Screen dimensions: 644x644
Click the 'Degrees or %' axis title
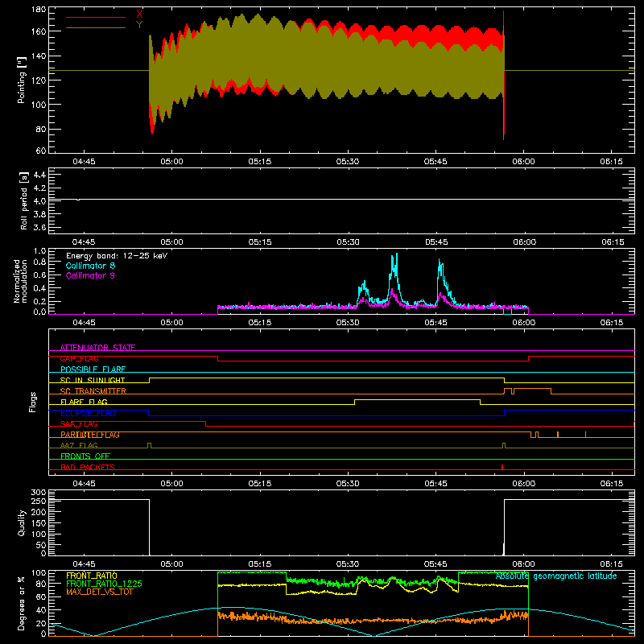pyautogui.click(x=22, y=604)
